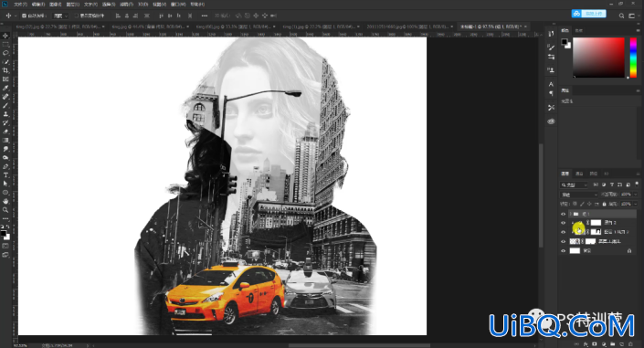
Task: Click the align left edges button
Action: 118,16
